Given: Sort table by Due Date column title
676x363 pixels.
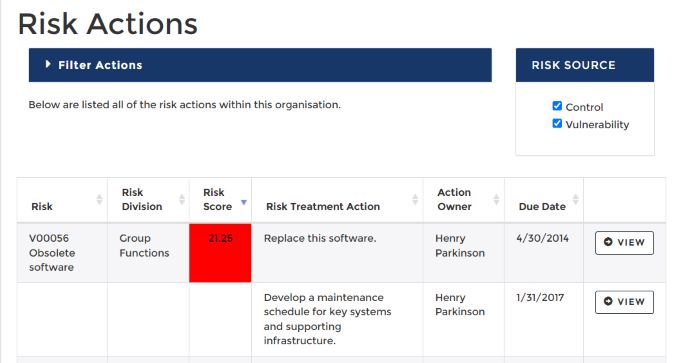Looking at the screenshot, I should click(x=542, y=207).
